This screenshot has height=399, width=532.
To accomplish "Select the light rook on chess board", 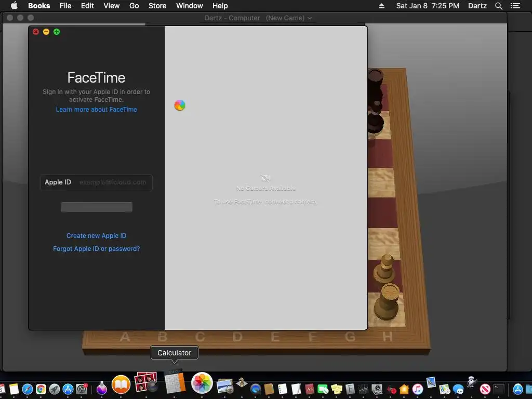I will coord(388,301).
